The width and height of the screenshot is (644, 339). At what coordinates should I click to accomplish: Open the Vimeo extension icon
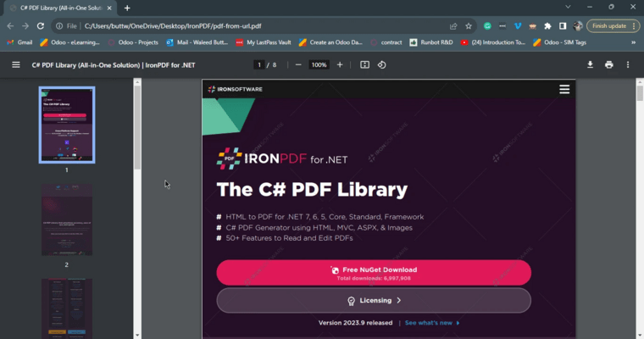coord(518,26)
